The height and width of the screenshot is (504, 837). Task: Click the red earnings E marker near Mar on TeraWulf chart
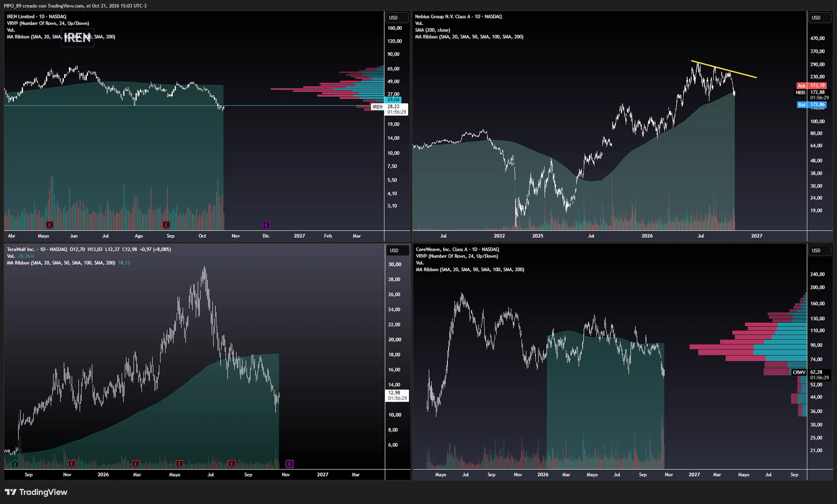pyautogui.click(x=136, y=464)
